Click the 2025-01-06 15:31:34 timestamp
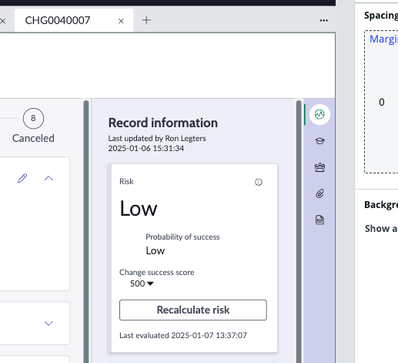This screenshot has width=398, height=363. tap(146, 148)
